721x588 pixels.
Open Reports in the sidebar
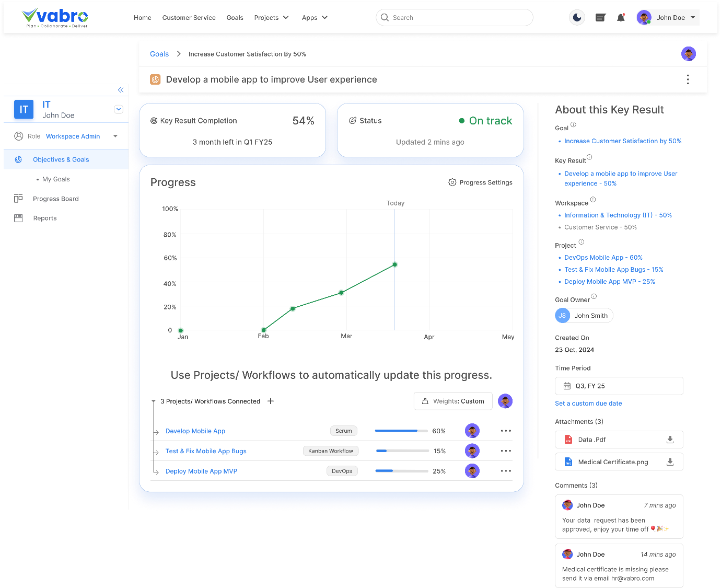(44, 218)
